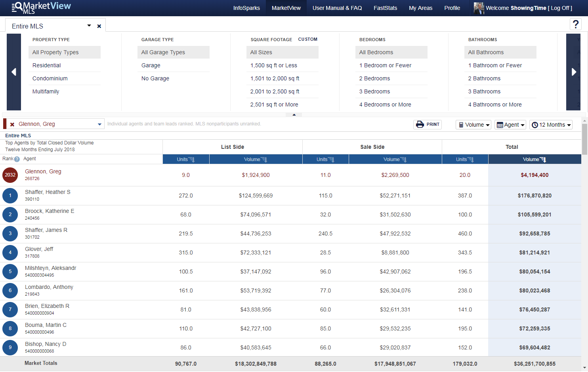Screen dimensions: 588x372
Task: Click the vertical scrollbar thumb
Action: [x=584, y=139]
